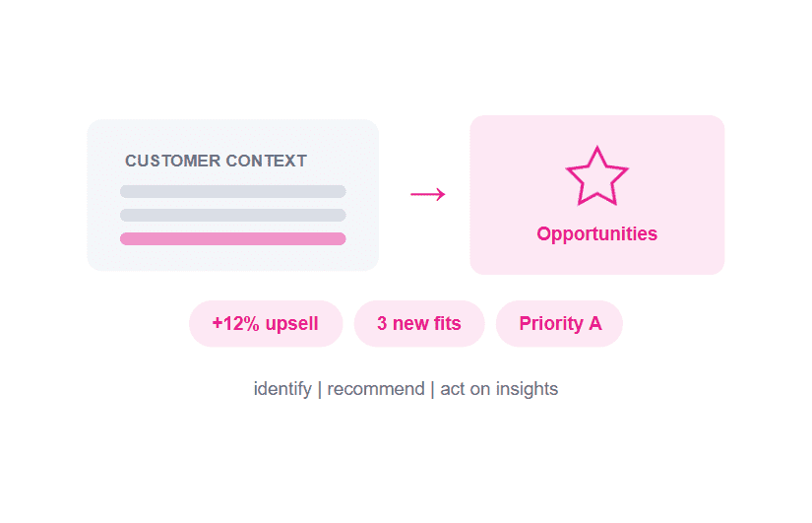
Task: Click the top gray placeholder bar
Action: click(x=233, y=191)
